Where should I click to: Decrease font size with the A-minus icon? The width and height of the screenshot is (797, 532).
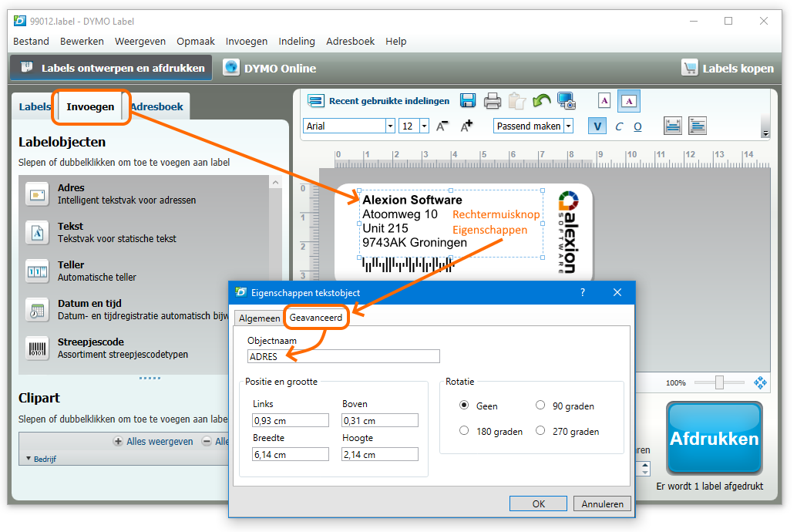point(442,126)
